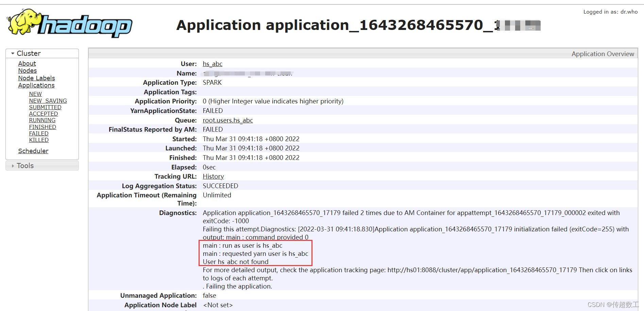Click the hs_abc user link
The image size is (644, 311).
click(213, 64)
